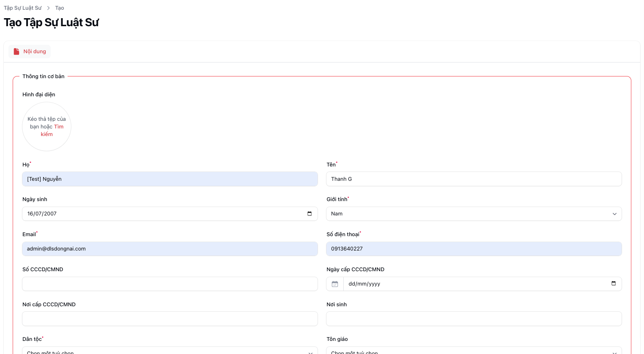Click the Tên field showing Thanh G
The image size is (644, 354).
(473, 179)
